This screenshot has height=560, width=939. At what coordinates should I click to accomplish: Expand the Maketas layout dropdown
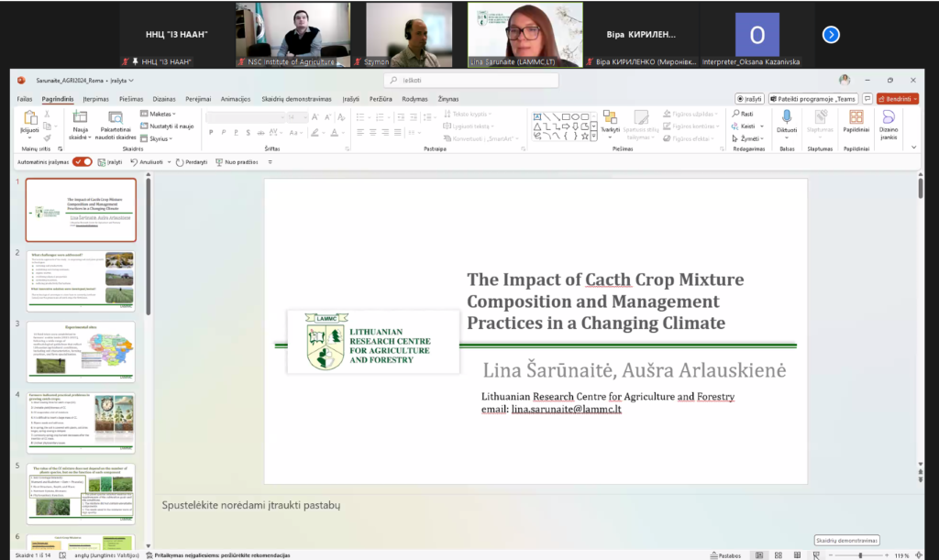coord(158,114)
